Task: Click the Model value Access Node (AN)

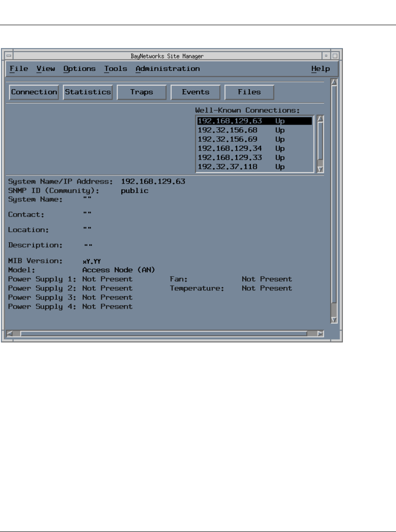Action: coord(119,270)
